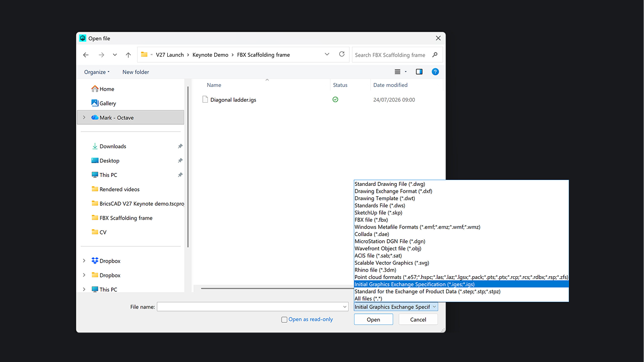This screenshot has width=644, height=362.
Task: Open Gallery in the navigation pane
Action: 107,103
